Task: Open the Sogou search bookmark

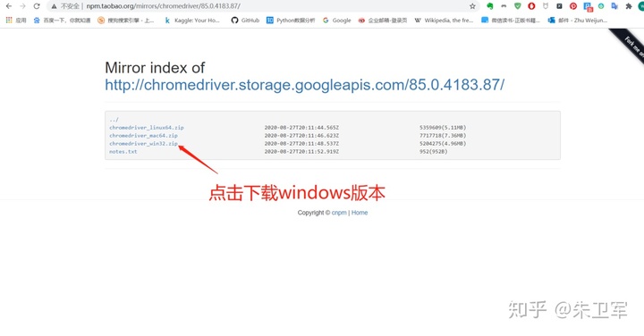Action: [x=126, y=20]
